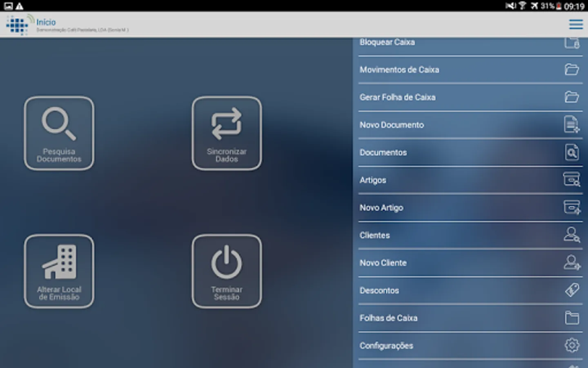Click the folder icon beside Movimentos de Caixa
This screenshot has width=588, height=368.
point(572,70)
